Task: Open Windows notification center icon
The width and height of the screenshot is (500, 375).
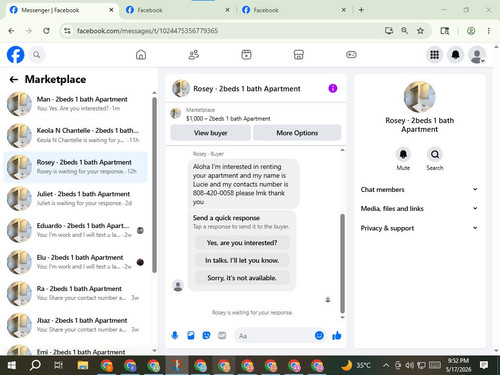Action: 484,365
